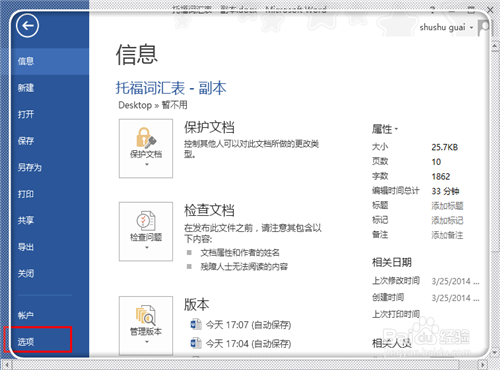Click the 25.7KB size value
This screenshot has height=370, width=500.
[445, 147]
